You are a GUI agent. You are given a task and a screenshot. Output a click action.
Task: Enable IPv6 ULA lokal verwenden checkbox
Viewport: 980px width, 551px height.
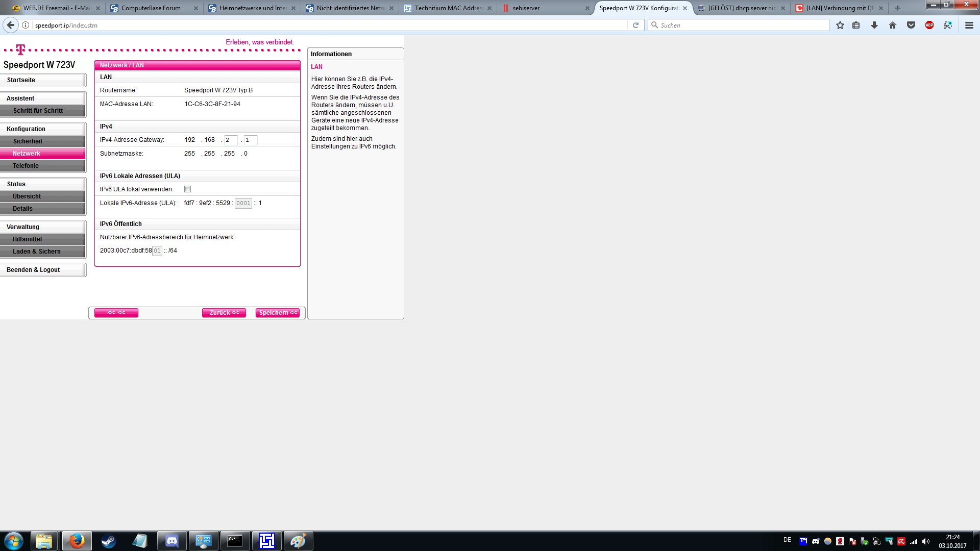pos(187,189)
